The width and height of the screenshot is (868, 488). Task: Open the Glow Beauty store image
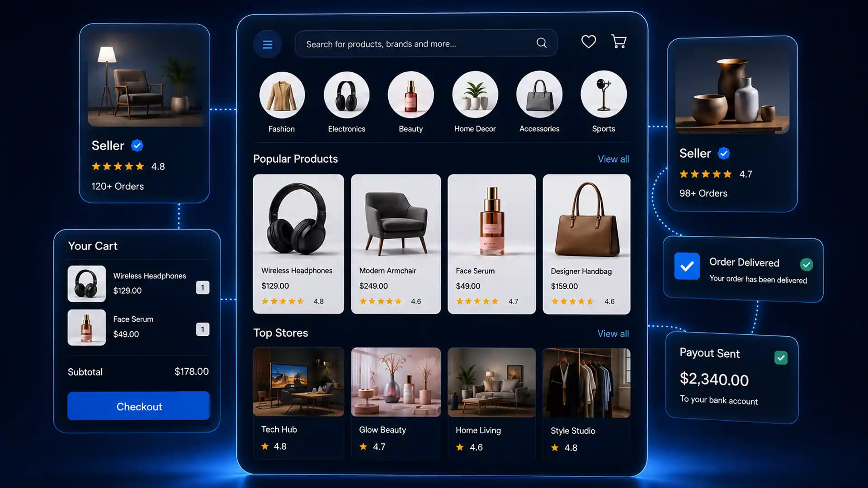pyautogui.click(x=396, y=382)
